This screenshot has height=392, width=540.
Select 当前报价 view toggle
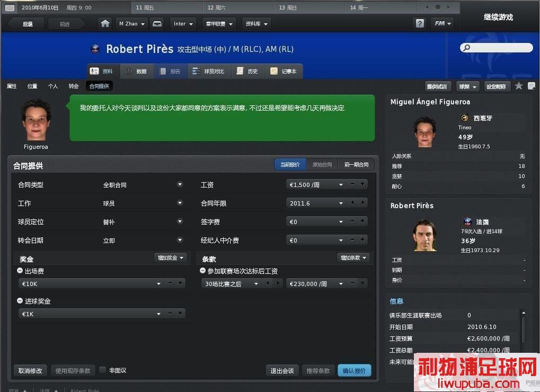(290, 165)
